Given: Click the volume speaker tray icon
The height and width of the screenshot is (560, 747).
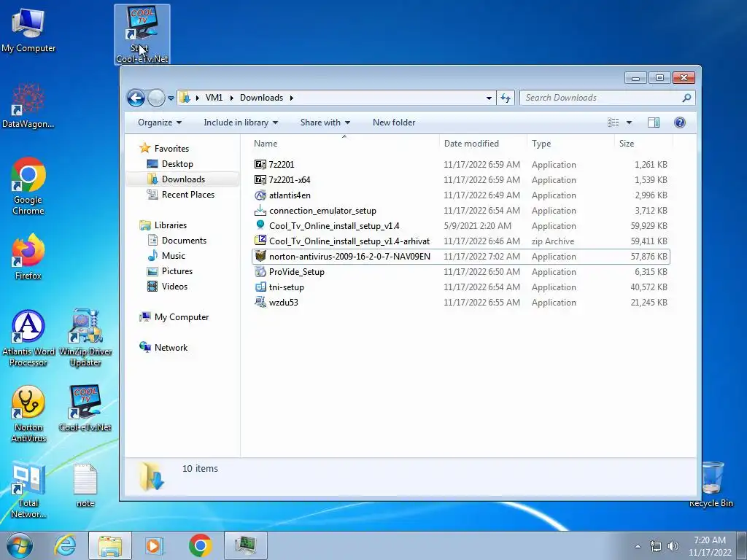Looking at the screenshot, I should (673, 546).
